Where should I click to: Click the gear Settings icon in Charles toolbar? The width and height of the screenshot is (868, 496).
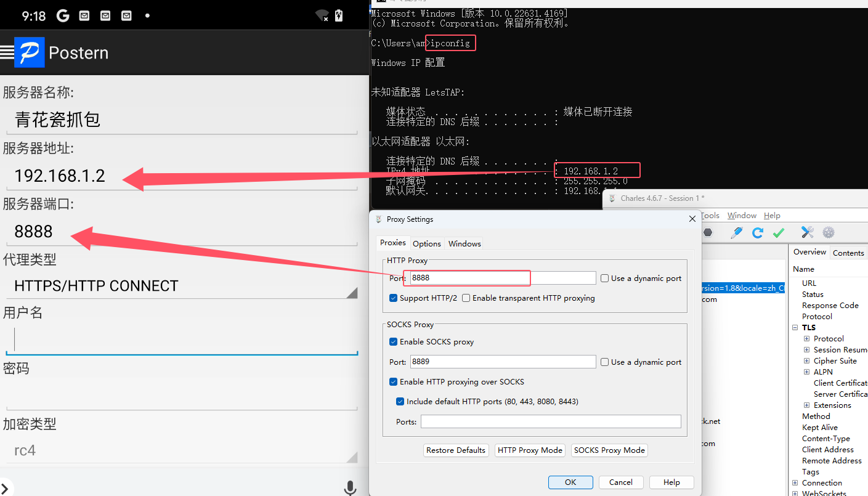[829, 232]
